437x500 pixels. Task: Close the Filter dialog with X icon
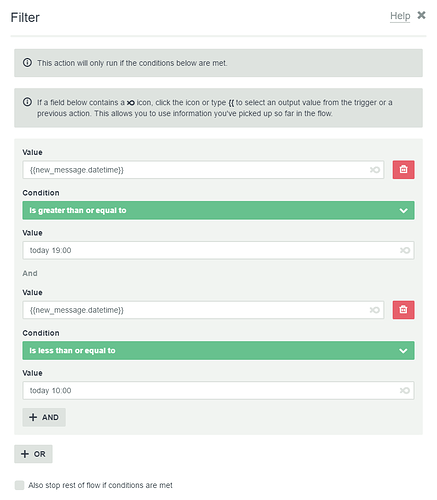421,15
